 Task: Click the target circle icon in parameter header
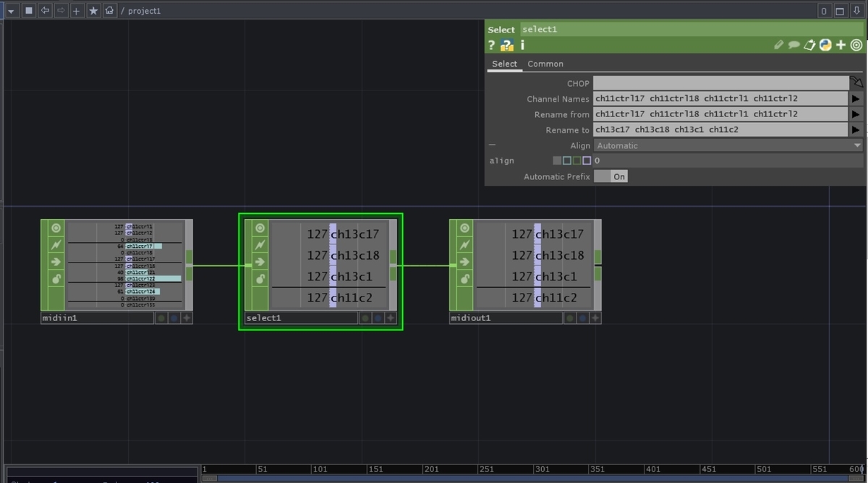pos(856,45)
